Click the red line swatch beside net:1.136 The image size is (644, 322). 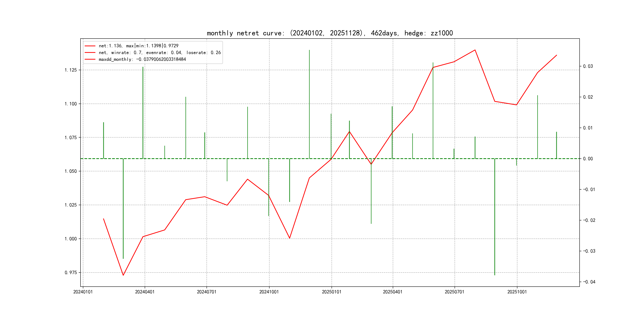tap(90, 46)
